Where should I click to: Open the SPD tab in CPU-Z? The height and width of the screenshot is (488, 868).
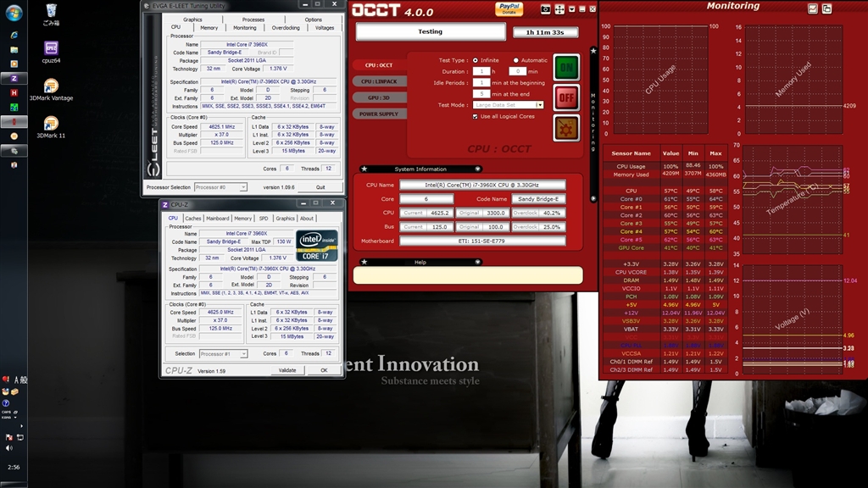(264, 219)
